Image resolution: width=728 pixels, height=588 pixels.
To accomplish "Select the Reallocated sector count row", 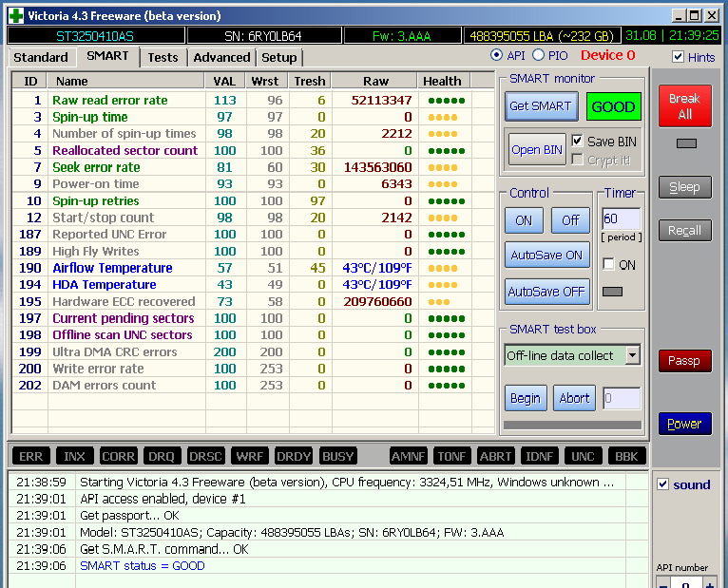I will pos(253,150).
